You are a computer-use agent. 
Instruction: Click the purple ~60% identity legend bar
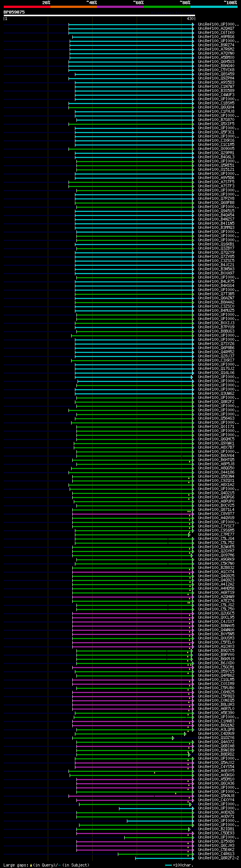click(x=120, y=7)
